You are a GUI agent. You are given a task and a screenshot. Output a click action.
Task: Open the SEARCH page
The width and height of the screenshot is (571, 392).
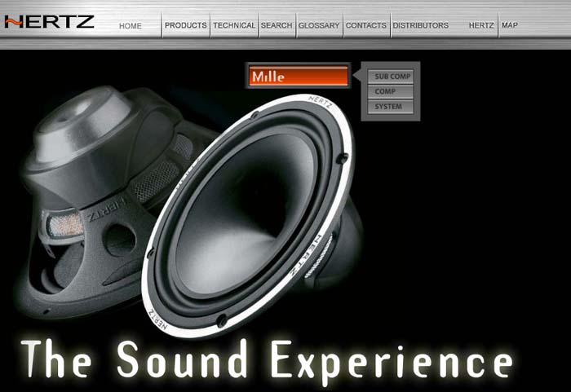pos(277,25)
